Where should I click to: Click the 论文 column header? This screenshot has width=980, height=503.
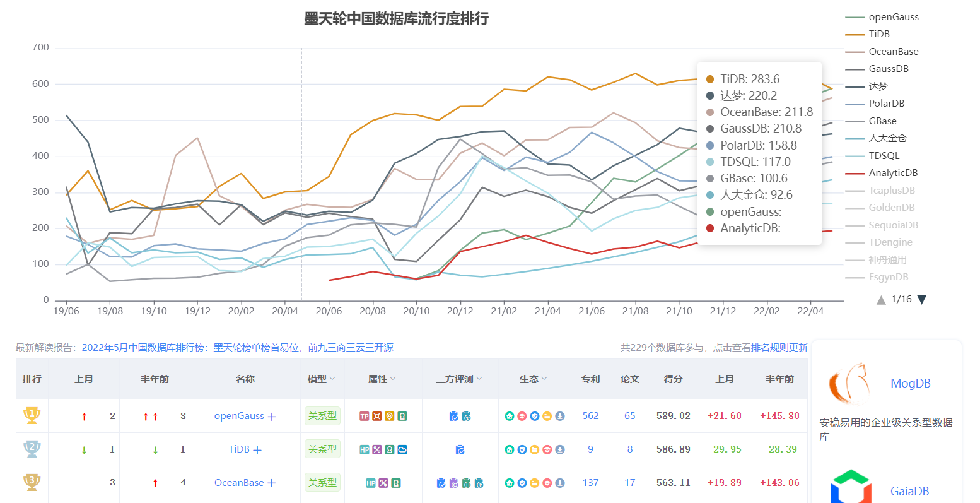click(629, 379)
